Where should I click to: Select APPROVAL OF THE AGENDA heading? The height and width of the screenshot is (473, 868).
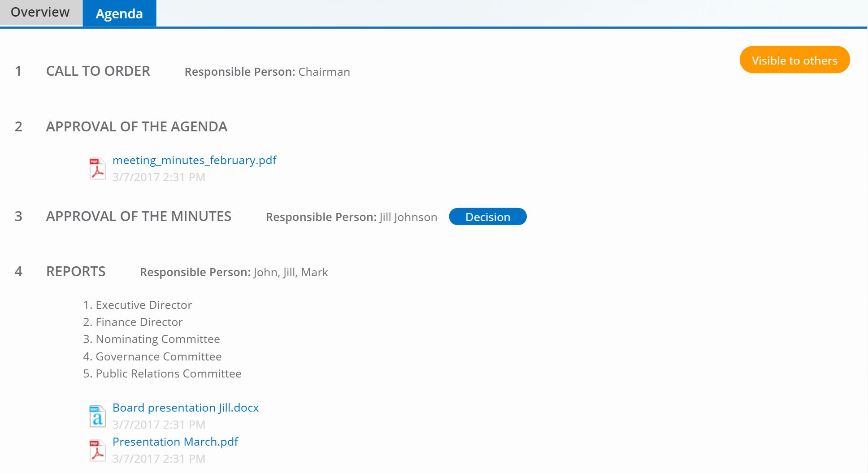coord(136,127)
